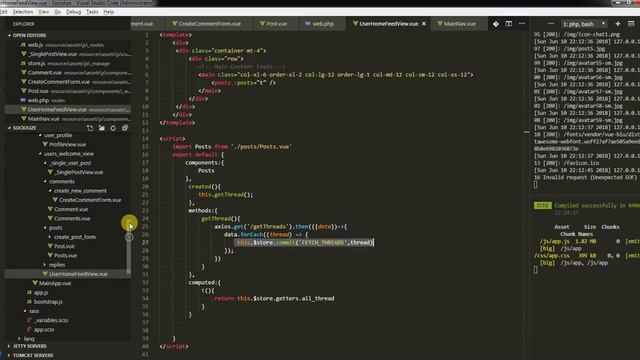640x360 pixels.
Task: Open the Help menu
Action: point(109,12)
